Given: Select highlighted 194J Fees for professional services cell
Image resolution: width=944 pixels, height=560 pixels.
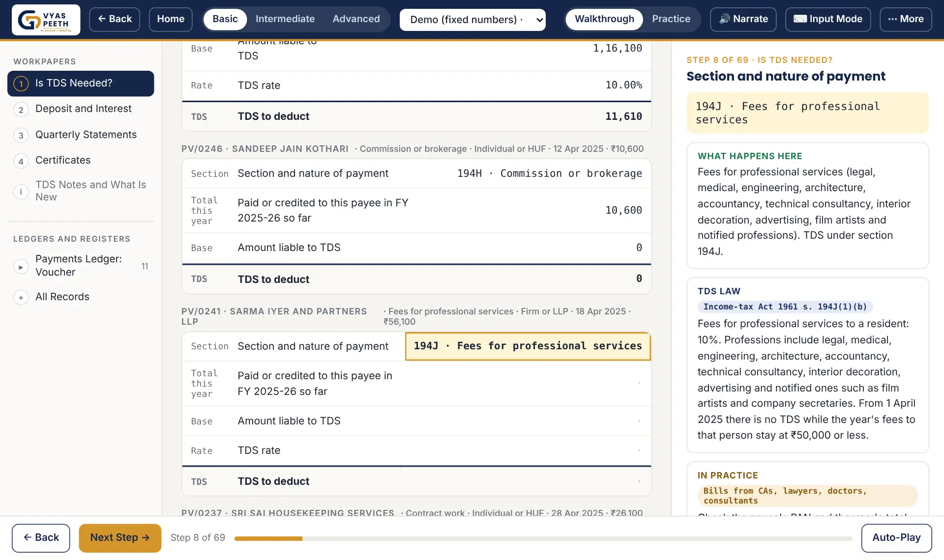Looking at the screenshot, I should point(528,346).
